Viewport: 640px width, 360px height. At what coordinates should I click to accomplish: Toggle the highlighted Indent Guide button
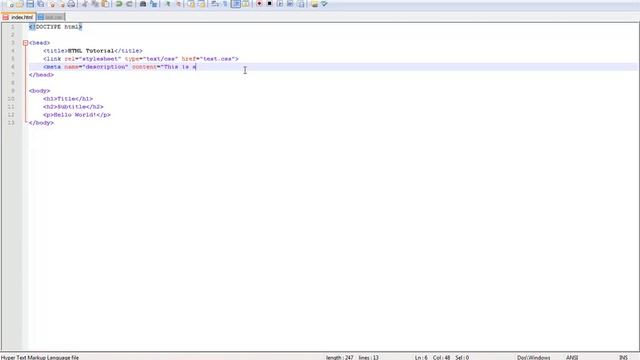(236, 4)
